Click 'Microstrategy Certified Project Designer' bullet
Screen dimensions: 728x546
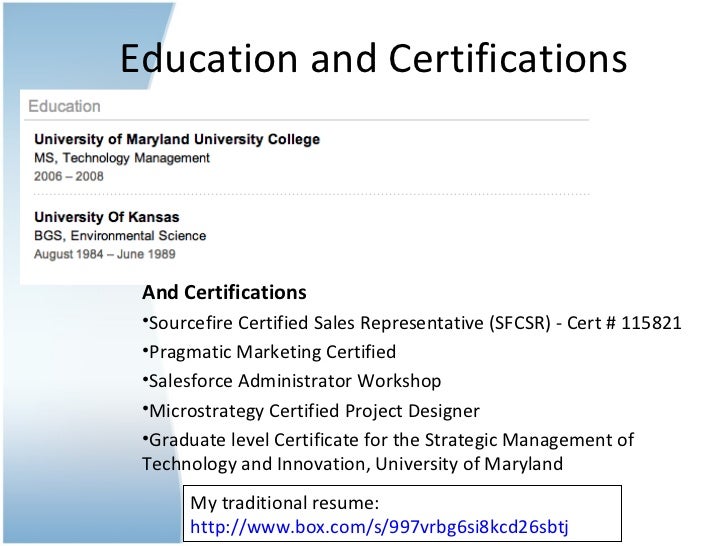(311, 411)
